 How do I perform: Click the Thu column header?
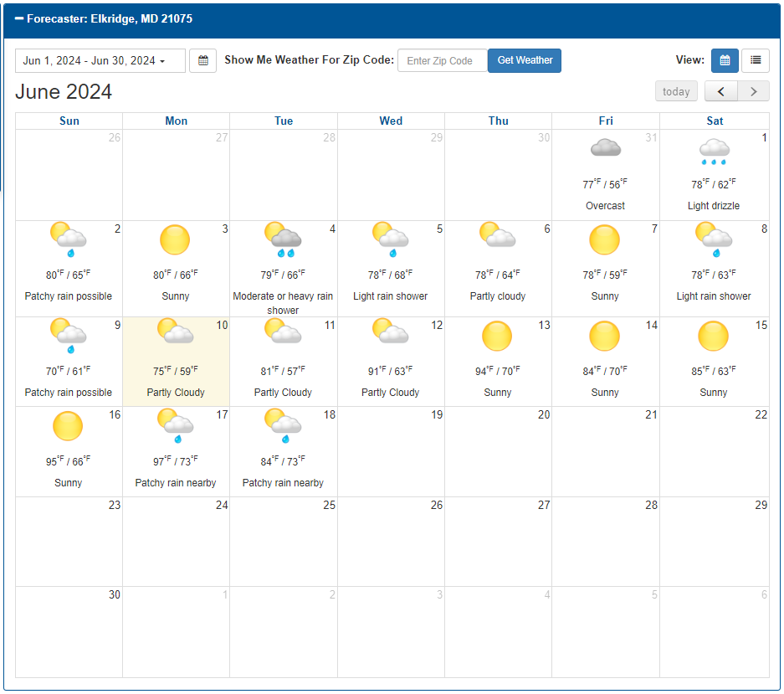499,121
